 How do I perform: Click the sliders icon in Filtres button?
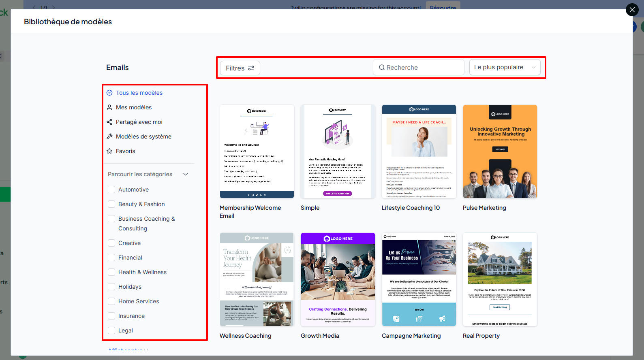coord(251,68)
